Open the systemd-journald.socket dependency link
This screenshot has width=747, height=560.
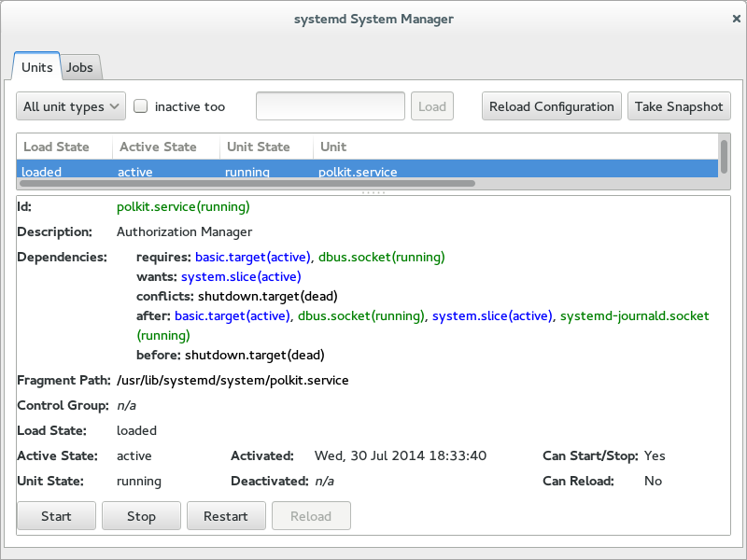634,316
